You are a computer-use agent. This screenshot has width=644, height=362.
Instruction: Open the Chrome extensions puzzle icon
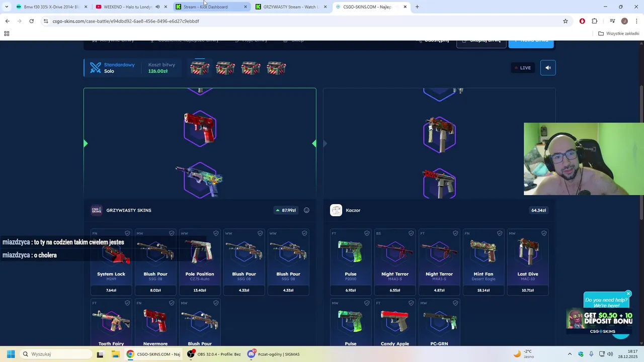pos(595,21)
